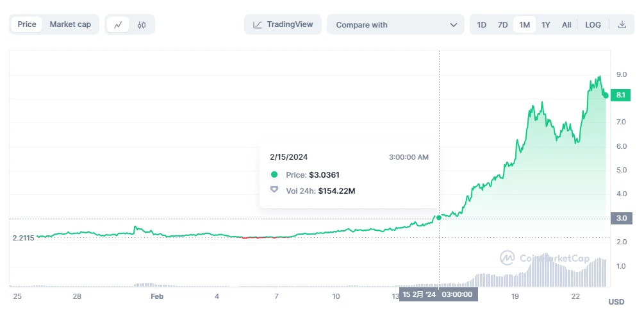The width and height of the screenshot is (644, 311).
Task: Select the Price view toggle
Action: [x=27, y=24]
